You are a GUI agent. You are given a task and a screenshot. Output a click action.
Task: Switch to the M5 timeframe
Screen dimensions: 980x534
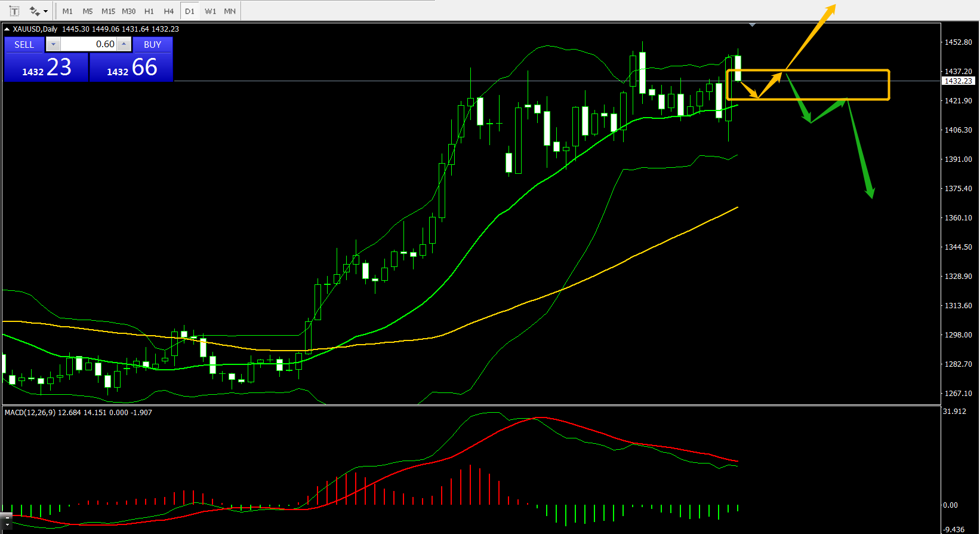pos(88,11)
